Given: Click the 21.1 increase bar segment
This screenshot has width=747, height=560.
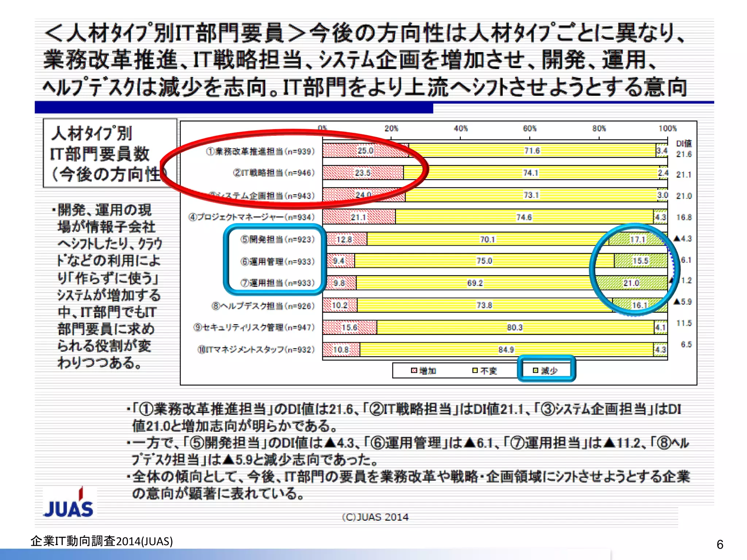Looking at the screenshot, I should pyautogui.click(x=359, y=217).
